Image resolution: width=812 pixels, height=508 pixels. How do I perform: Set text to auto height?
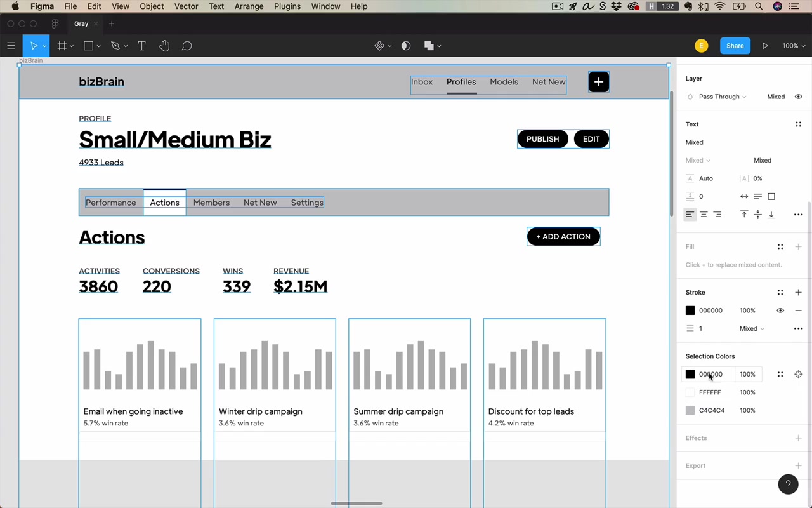coord(757,196)
